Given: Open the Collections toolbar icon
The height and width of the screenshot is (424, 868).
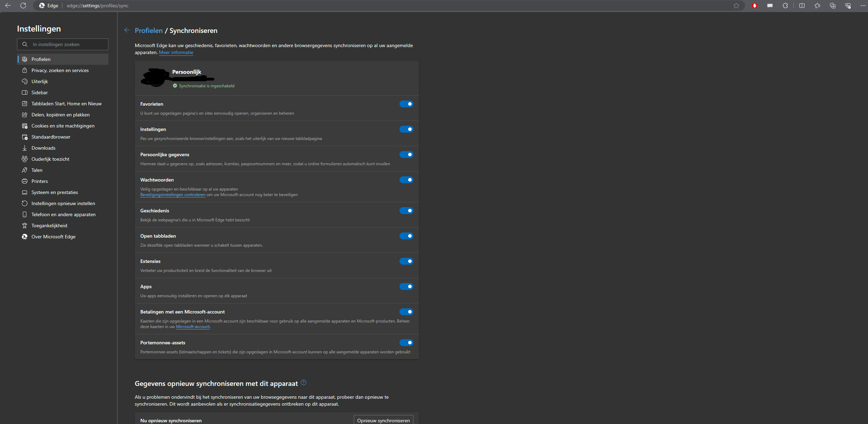Looking at the screenshot, I should [x=833, y=6].
